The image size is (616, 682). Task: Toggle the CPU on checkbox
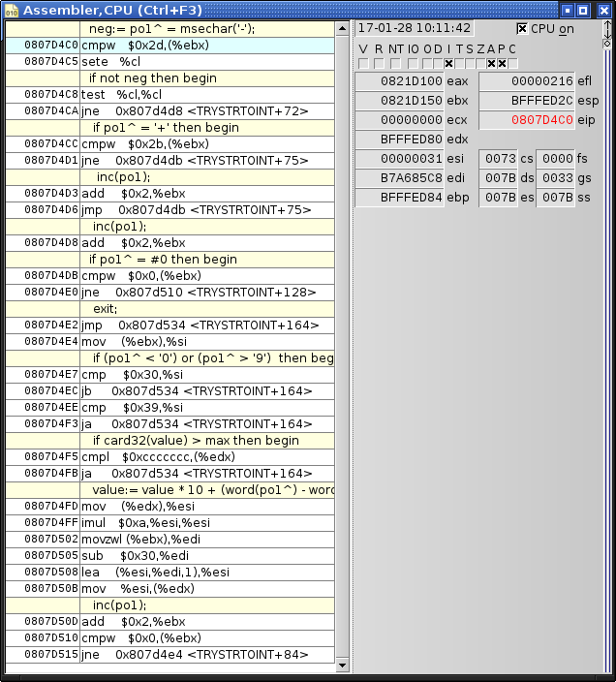click(523, 29)
